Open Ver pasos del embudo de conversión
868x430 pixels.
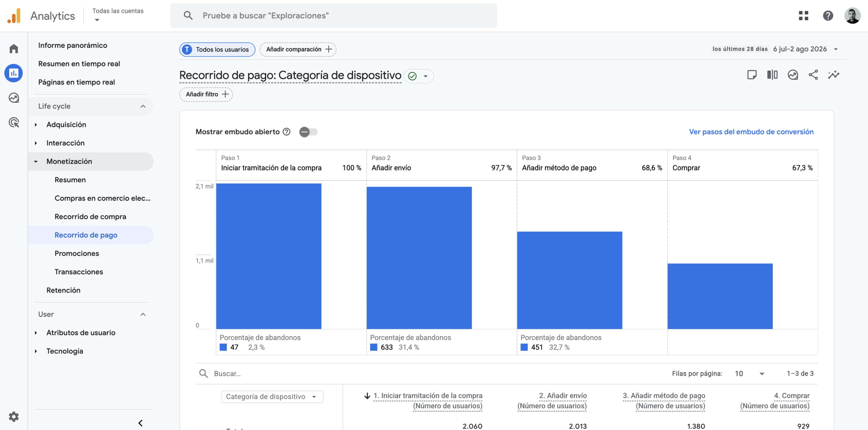(751, 132)
